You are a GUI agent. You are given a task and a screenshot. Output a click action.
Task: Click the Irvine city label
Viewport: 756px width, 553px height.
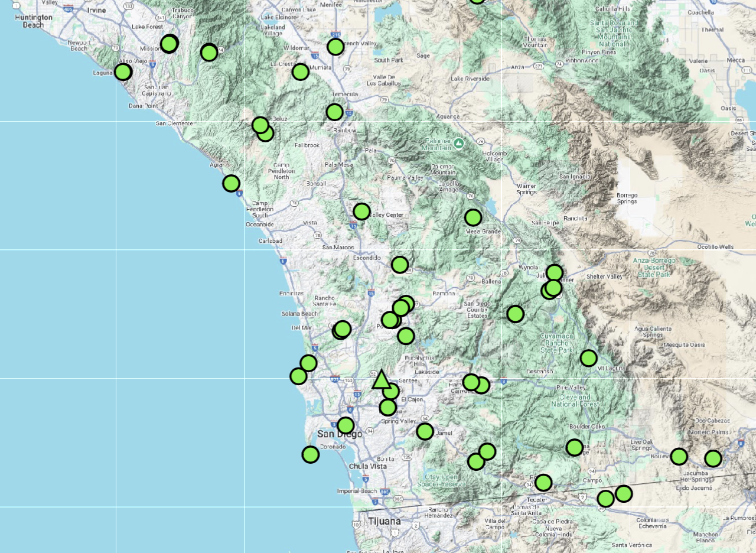(x=97, y=11)
